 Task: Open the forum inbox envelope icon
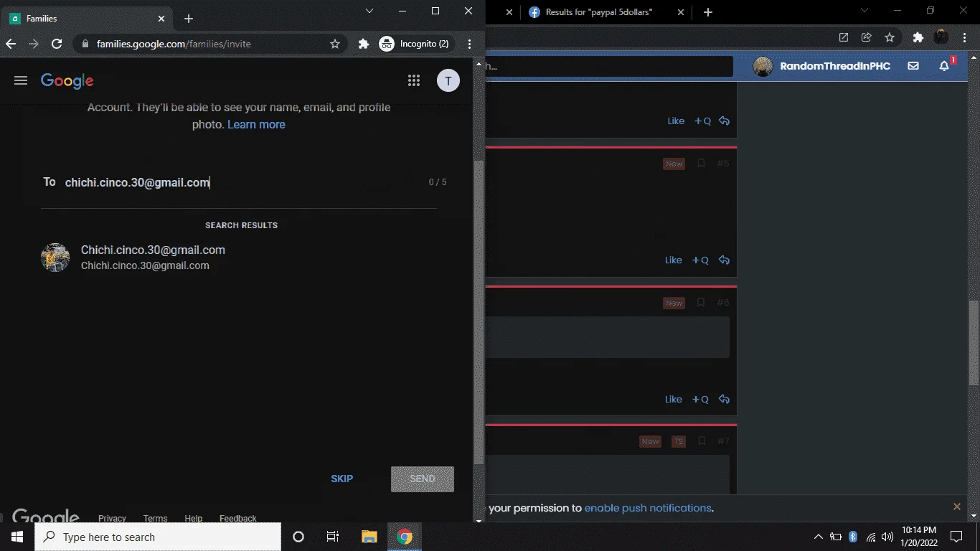913,66
